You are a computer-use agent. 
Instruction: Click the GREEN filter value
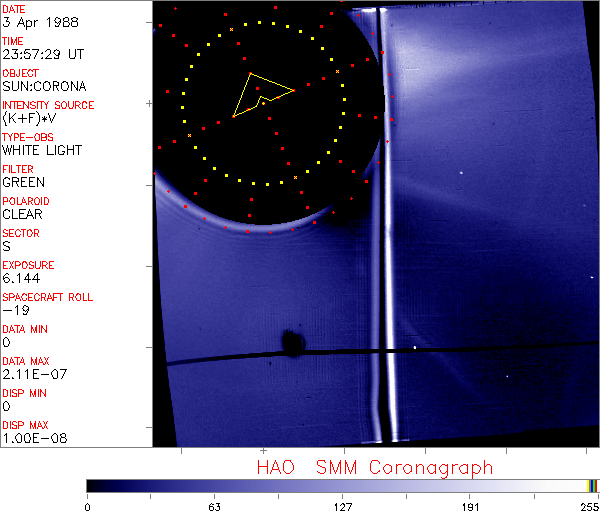tap(23, 182)
